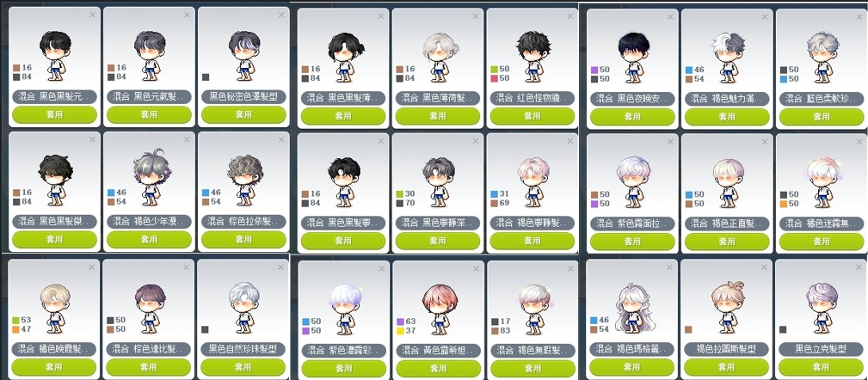Viewport: 868px width, 380px height.
Task: Apply the 混合 黑色薄荷髮 hairstyle
Action: (x=437, y=116)
